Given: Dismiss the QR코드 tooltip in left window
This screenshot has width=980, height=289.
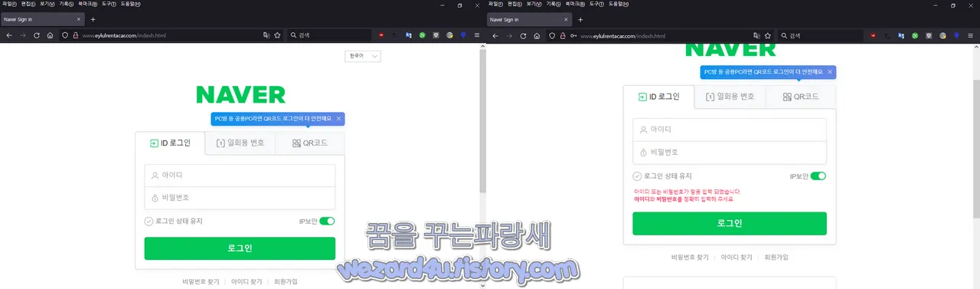Looking at the screenshot, I should [x=338, y=119].
